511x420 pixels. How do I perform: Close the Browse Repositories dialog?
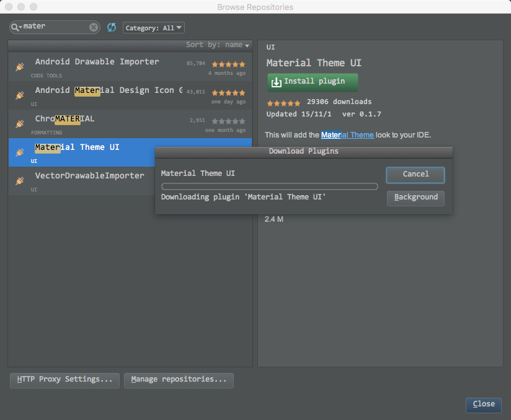point(484,405)
